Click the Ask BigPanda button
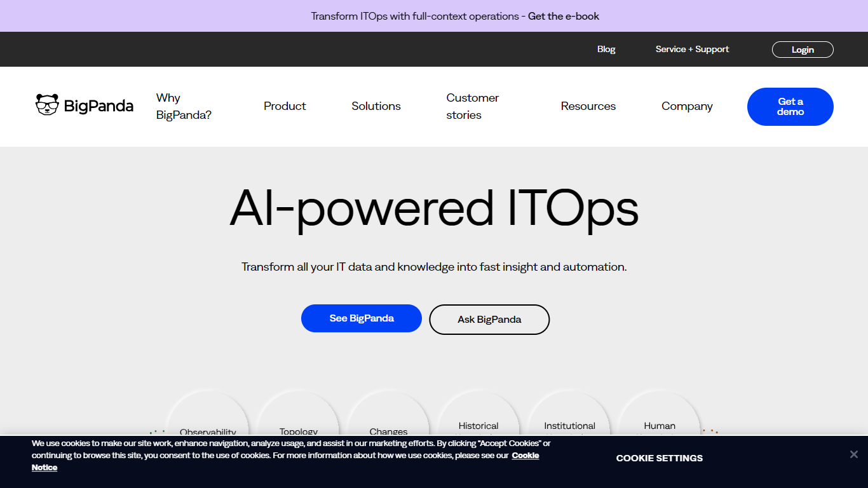Viewport: 868px width, 488px height. (489, 320)
